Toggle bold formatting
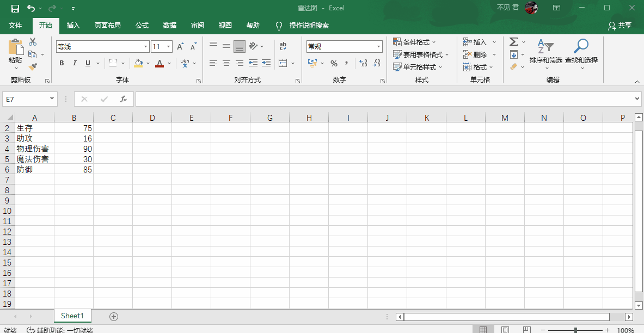Image resolution: width=644 pixels, height=333 pixels. tap(62, 63)
